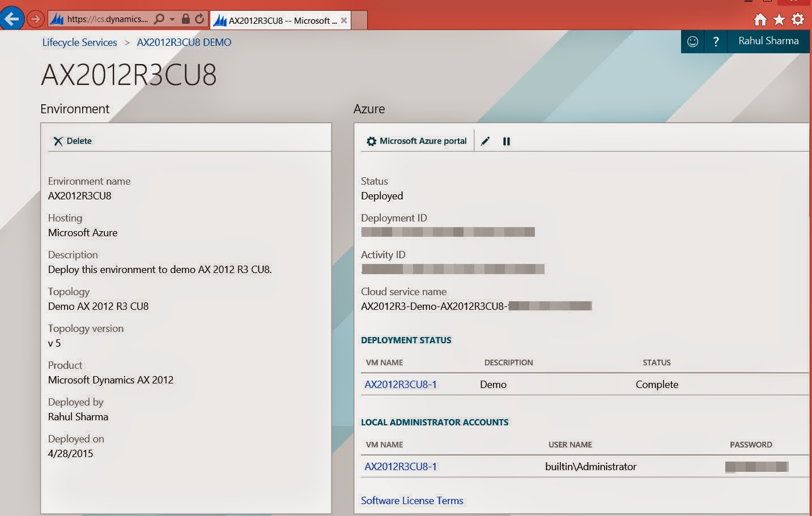Select topology version value 'v 5'
This screenshot has width=812, height=516.
tap(54, 343)
